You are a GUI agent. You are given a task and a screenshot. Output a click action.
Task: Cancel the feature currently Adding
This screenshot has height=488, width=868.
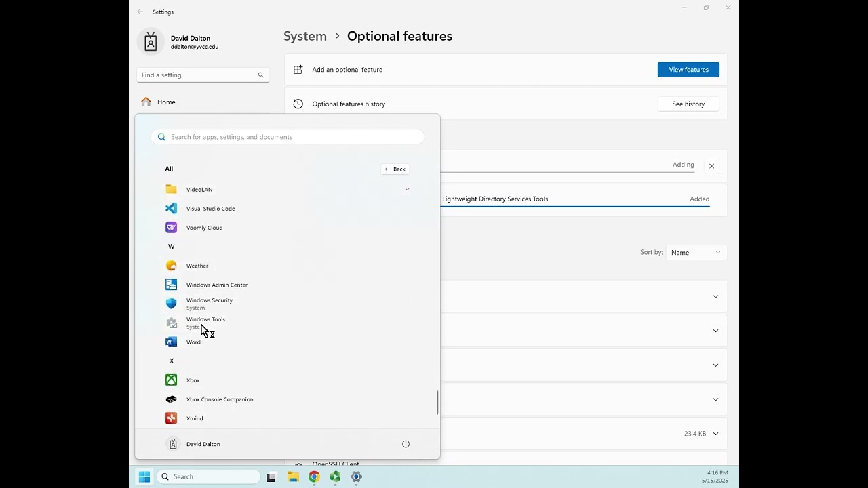pos(711,166)
